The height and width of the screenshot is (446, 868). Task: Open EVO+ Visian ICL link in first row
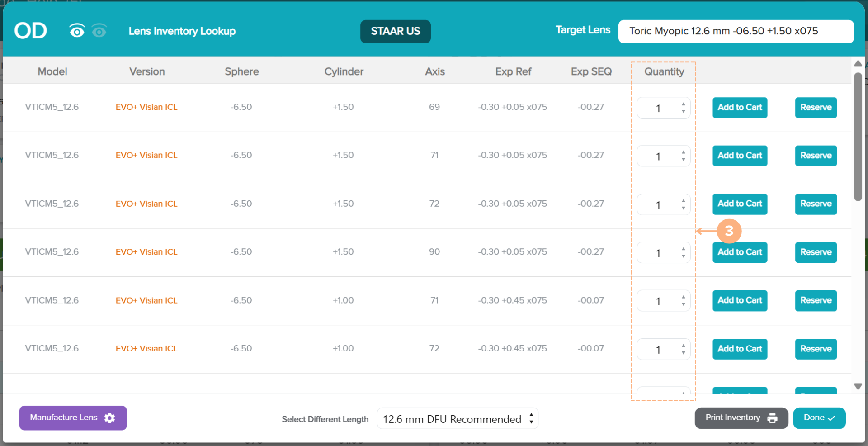pos(146,107)
